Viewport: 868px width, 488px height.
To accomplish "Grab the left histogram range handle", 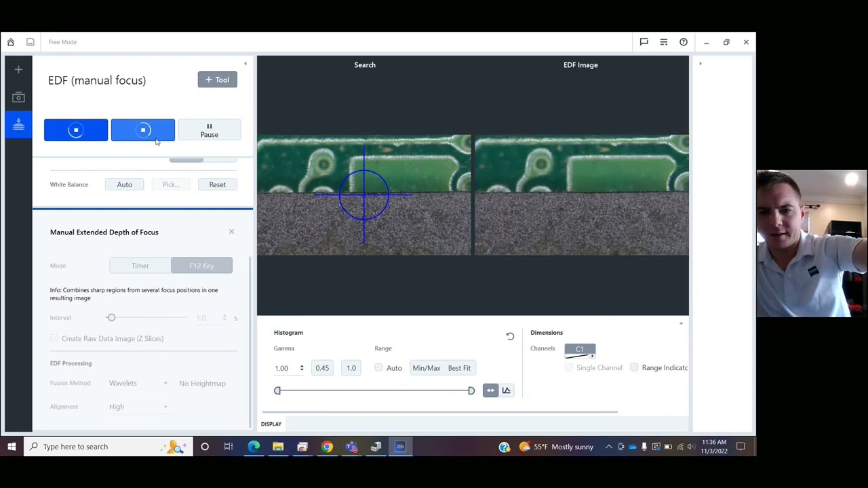I will pyautogui.click(x=277, y=390).
